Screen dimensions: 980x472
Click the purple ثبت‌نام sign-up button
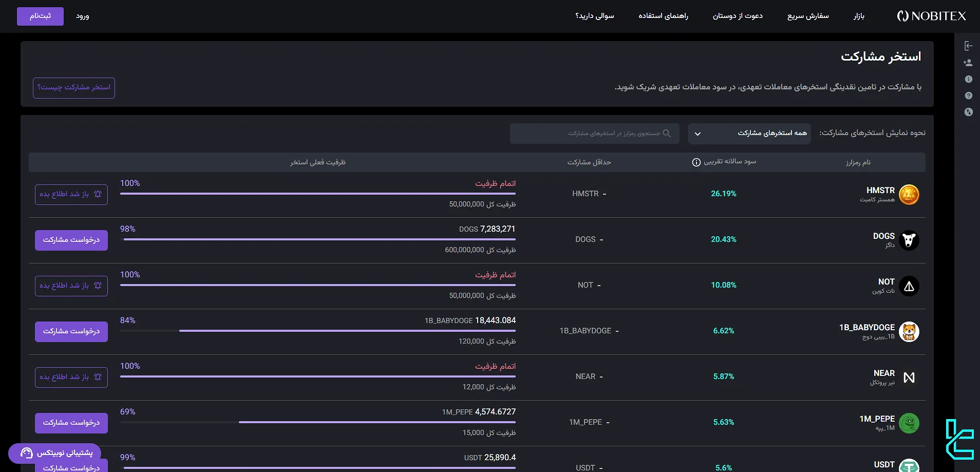pos(40,16)
